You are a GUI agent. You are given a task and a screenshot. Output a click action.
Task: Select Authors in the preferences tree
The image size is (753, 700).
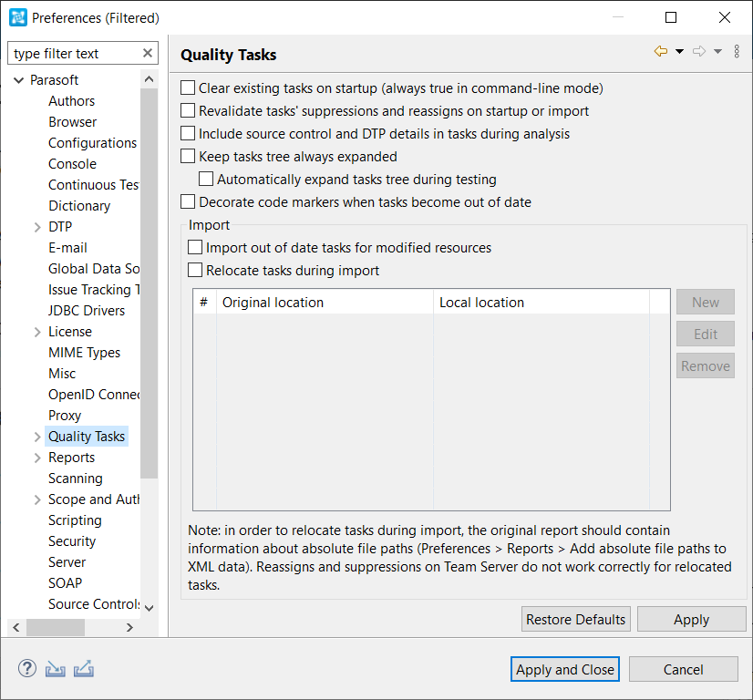point(71,101)
